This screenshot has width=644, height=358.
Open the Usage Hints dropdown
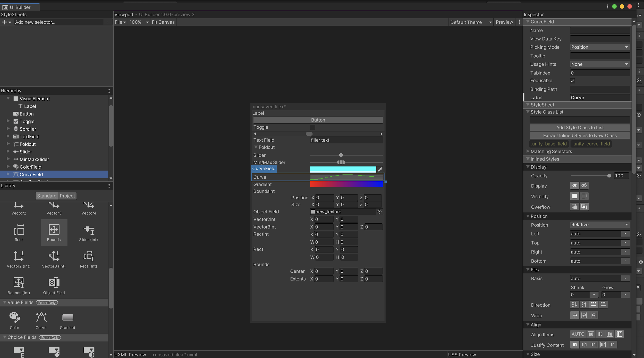pyautogui.click(x=600, y=64)
